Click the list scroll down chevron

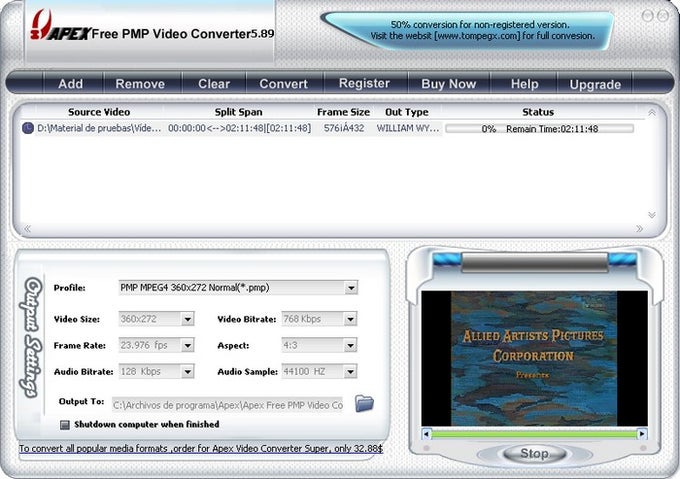(x=651, y=215)
